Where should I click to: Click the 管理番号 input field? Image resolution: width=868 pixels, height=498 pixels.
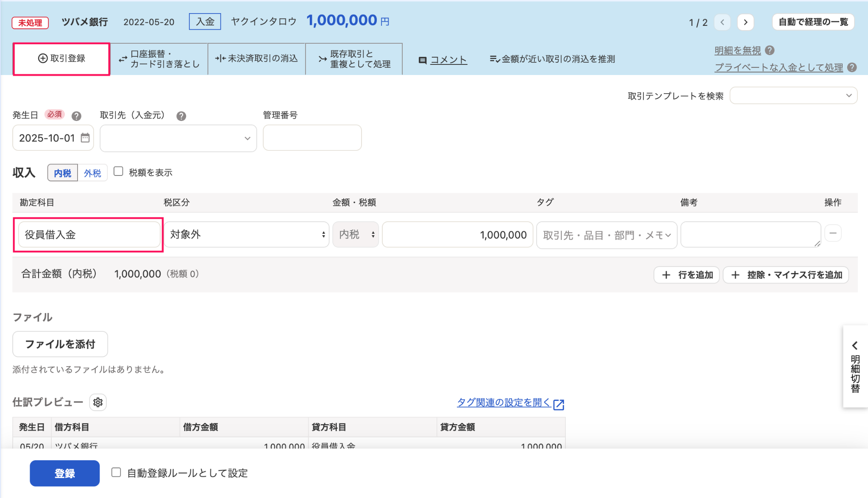coord(312,138)
